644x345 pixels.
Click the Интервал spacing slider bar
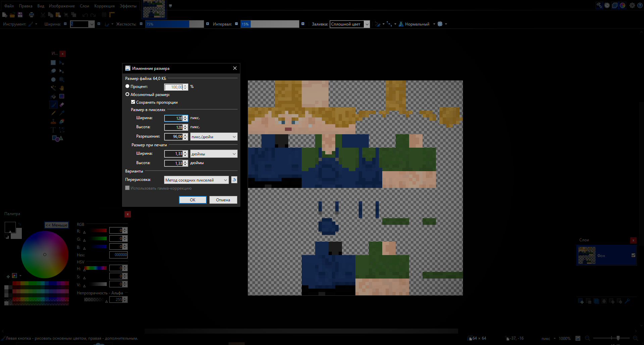270,24
